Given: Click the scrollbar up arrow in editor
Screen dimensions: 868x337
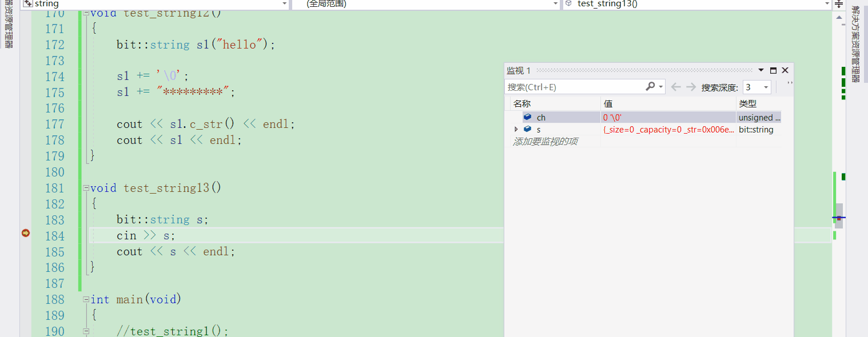Looking at the screenshot, I should pyautogui.click(x=839, y=18).
